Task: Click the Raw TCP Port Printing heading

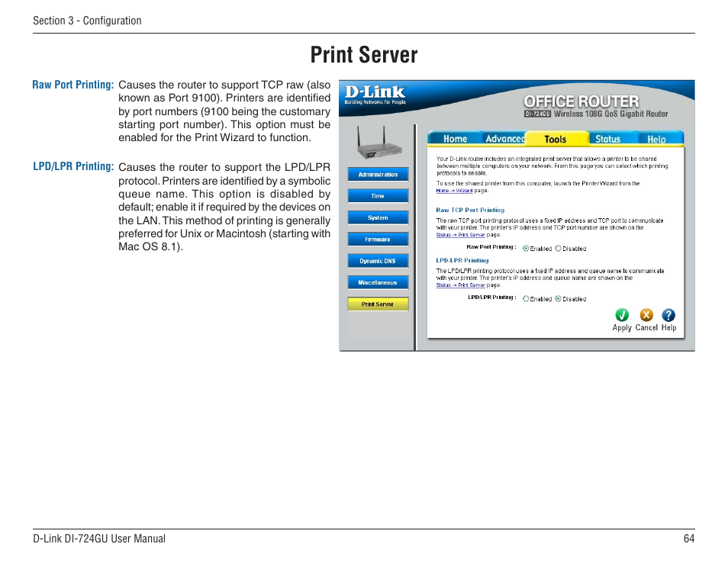Action: 470,211
